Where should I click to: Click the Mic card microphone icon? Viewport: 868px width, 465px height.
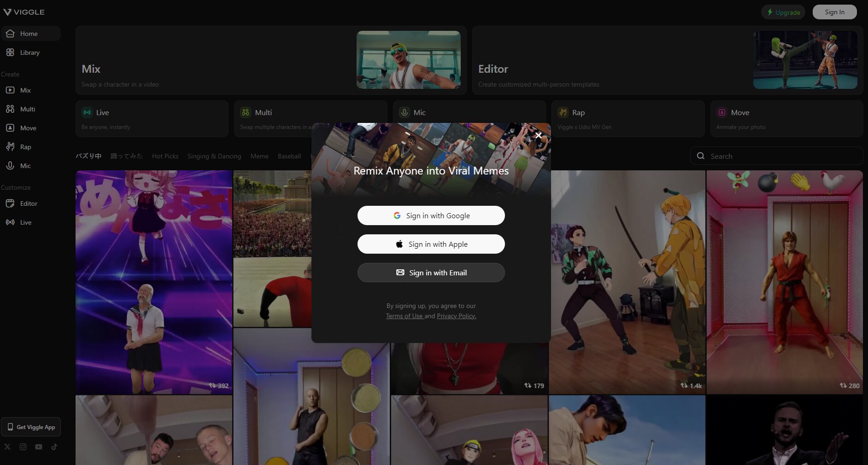(x=404, y=112)
